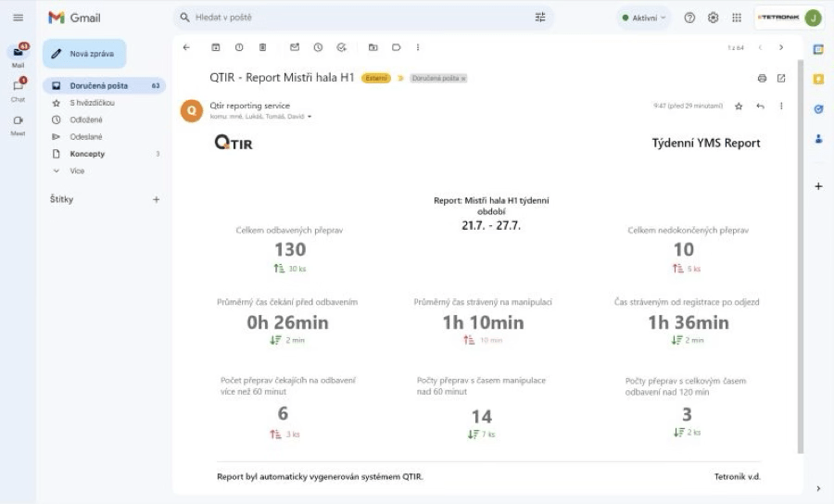Open message more options menu
Viewport: 834px width, 504px height.
click(781, 107)
